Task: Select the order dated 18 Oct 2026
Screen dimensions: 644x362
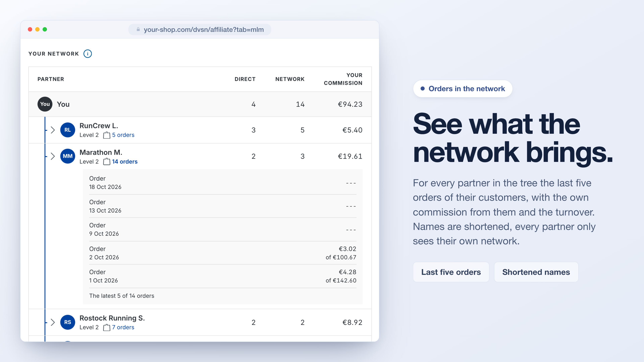Action: pyautogui.click(x=223, y=183)
